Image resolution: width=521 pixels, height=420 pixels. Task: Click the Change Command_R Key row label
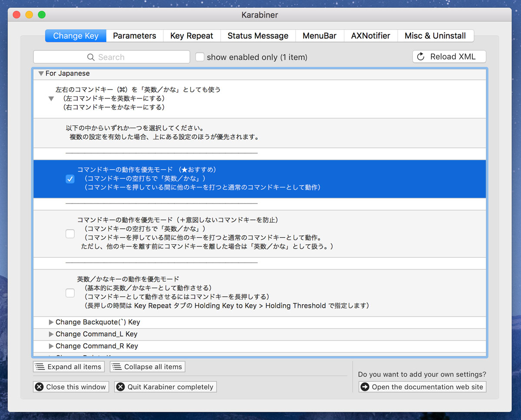97,346
